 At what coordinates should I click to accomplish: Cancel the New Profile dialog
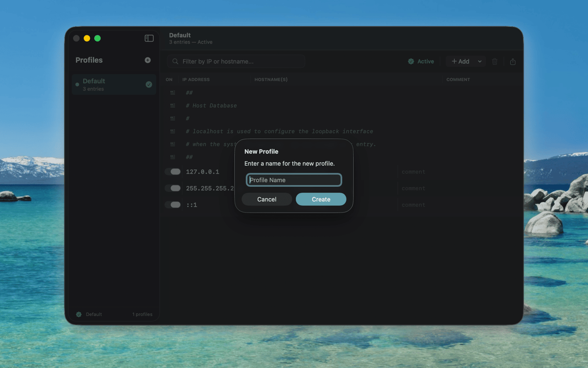tap(266, 199)
